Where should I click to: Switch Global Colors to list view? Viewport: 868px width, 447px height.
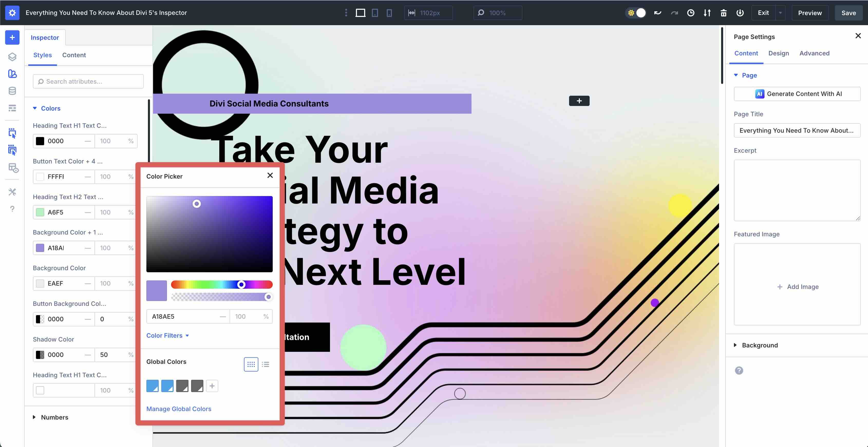pos(266,364)
